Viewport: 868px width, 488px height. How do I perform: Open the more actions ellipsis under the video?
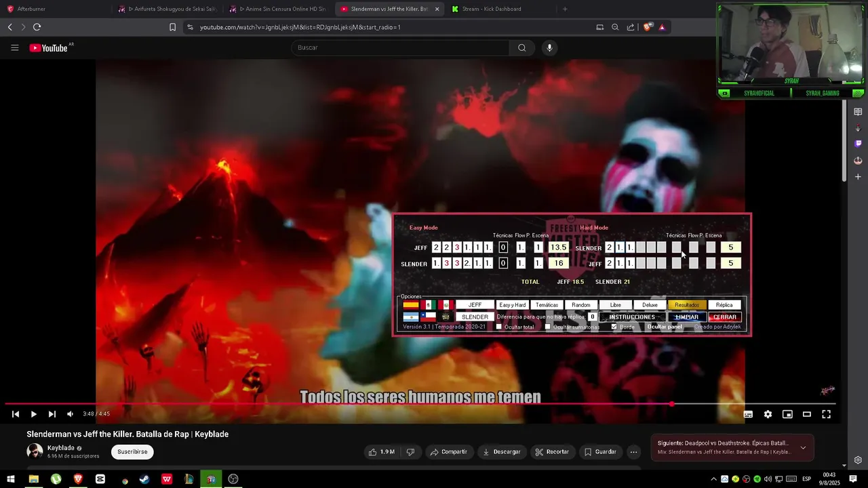click(633, 452)
